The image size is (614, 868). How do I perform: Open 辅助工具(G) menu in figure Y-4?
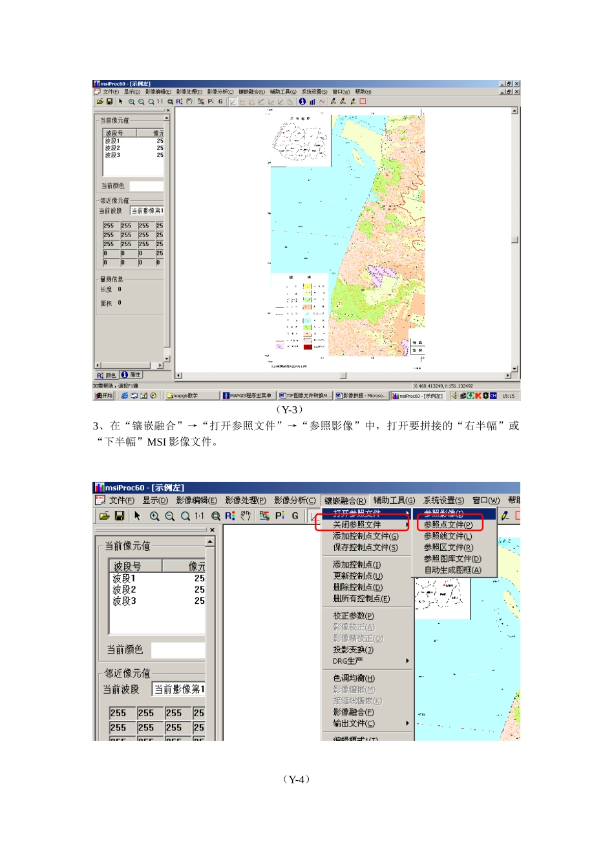click(x=394, y=501)
